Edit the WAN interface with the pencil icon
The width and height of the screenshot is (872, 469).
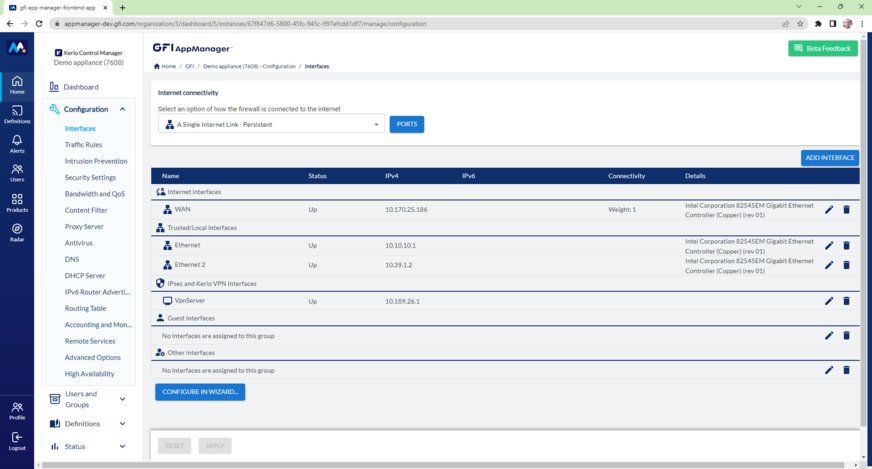pos(828,210)
